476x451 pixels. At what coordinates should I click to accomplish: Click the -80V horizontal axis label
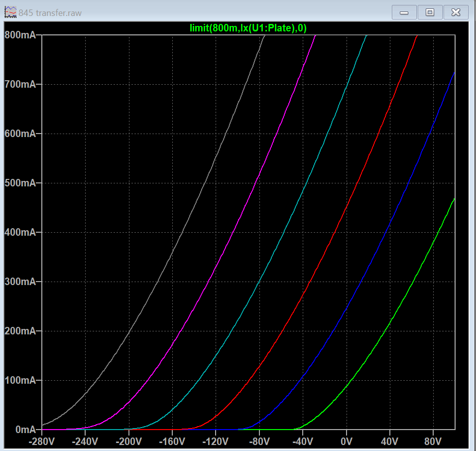pyautogui.click(x=259, y=442)
